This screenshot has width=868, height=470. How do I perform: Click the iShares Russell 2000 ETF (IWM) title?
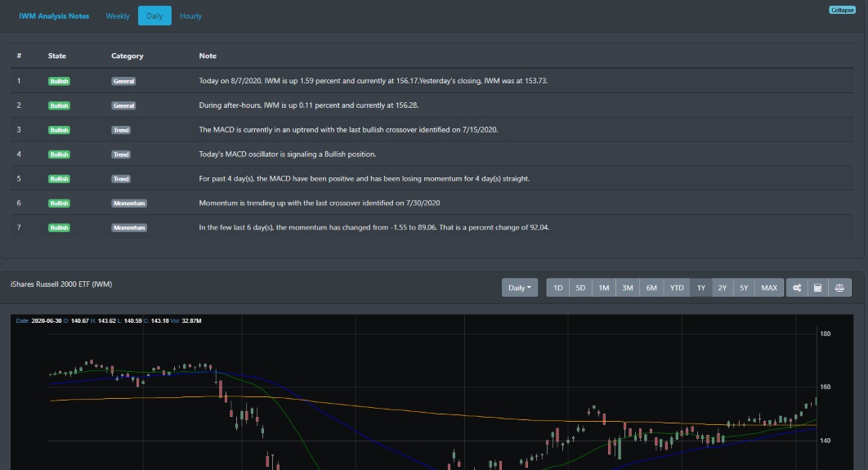pos(61,284)
